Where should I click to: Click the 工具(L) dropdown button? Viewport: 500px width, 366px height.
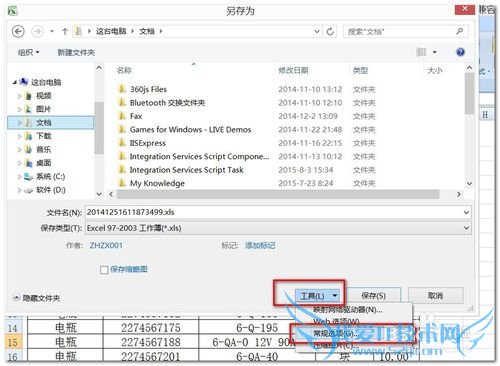[317, 296]
